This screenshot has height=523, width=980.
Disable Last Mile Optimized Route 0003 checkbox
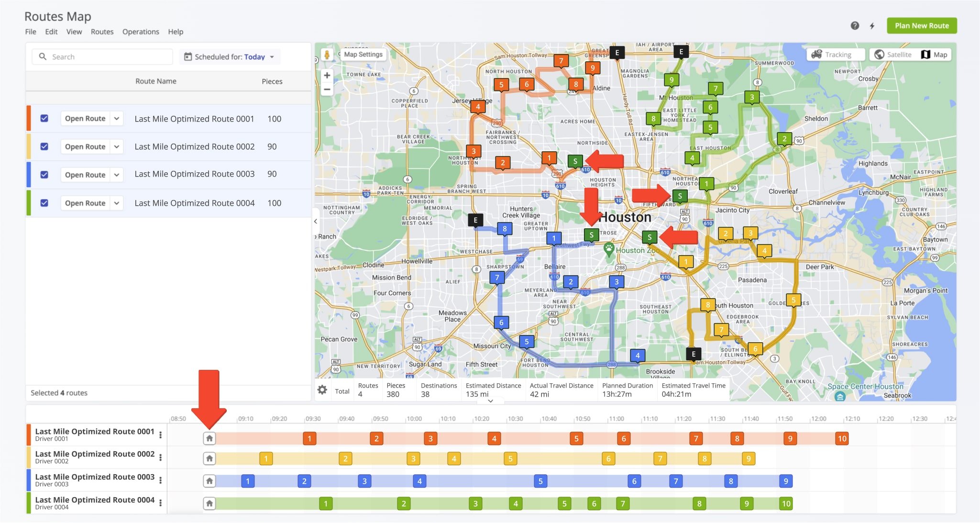[x=45, y=174]
